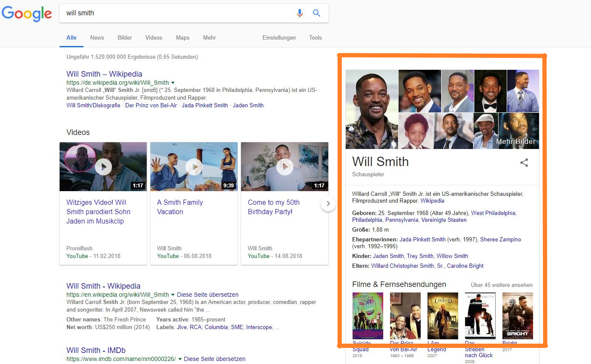Play the A Smith Family Vacation video
Viewport: 591px width, 364px height.
click(194, 166)
